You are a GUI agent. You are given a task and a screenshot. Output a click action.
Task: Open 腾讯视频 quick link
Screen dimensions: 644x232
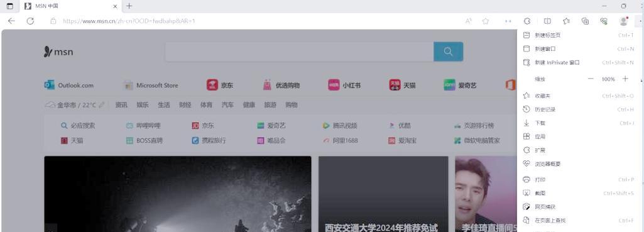(340, 126)
